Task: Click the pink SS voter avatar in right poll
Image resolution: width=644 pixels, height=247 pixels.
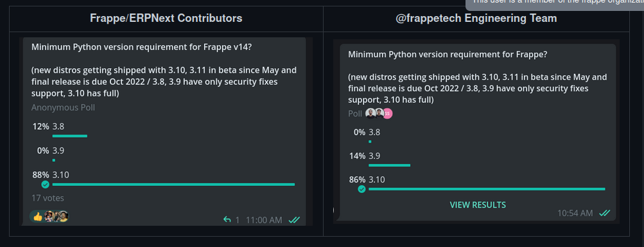Action: pyautogui.click(x=387, y=114)
